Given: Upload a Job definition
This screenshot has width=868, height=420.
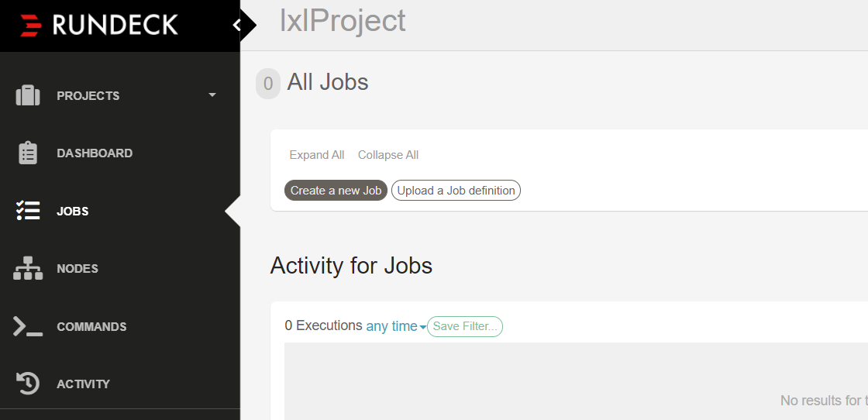Looking at the screenshot, I should point(456,191).
